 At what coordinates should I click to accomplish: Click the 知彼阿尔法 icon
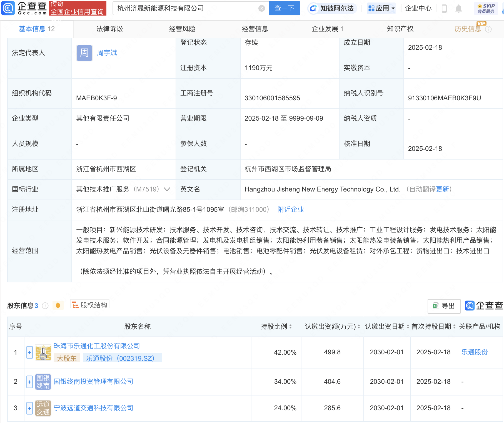(x=313, y=8)
